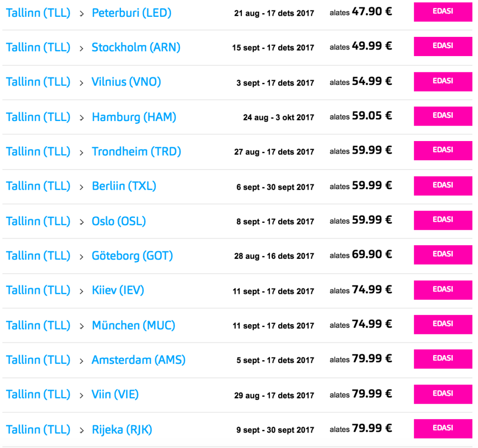Screen dimensions: 478x448
Task: Open the Göteborg (GOT) destination link
Action: pyautogui.click(x=133, y=256)
